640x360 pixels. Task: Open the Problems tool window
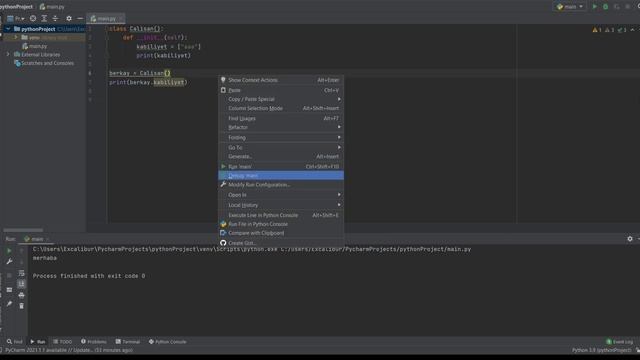click(x=94, y=342)
